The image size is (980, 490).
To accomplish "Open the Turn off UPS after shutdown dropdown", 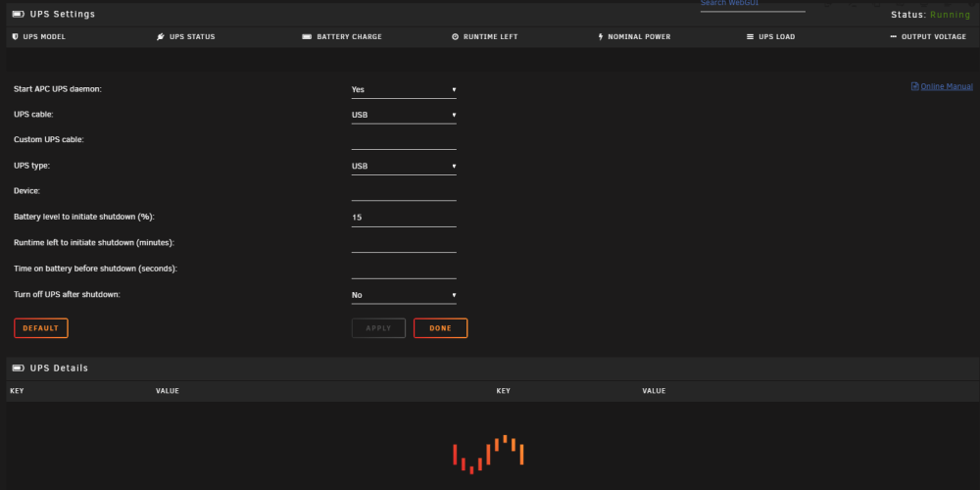I will [404, 295].
